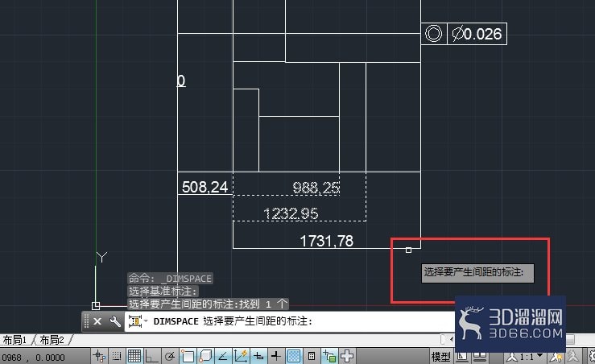This screenshot has height=364, width=595.
Task: Toggle annotation visibility icon
Action: coord(556,357)
